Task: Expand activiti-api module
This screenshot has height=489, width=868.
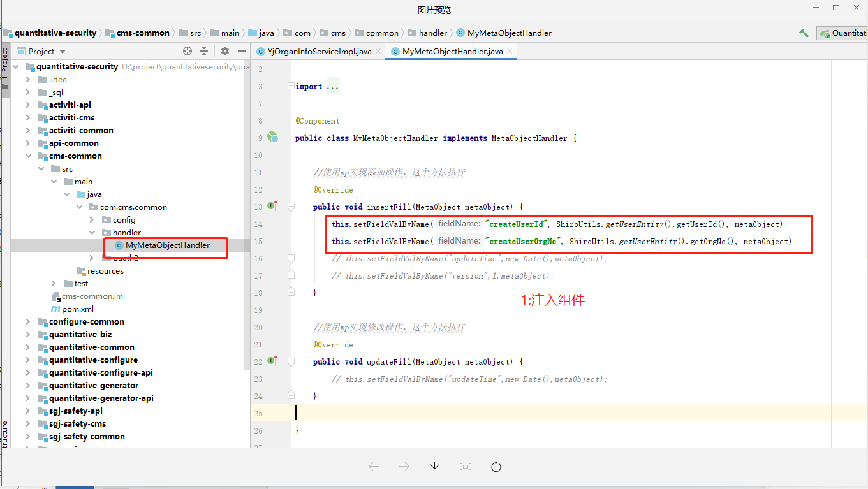Action: [x=28, y=105]
